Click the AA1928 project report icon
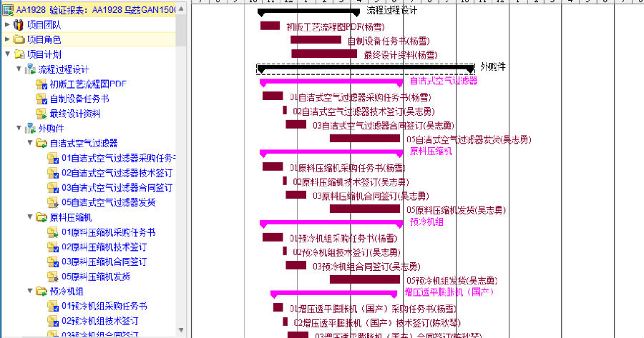 point(8,10)
